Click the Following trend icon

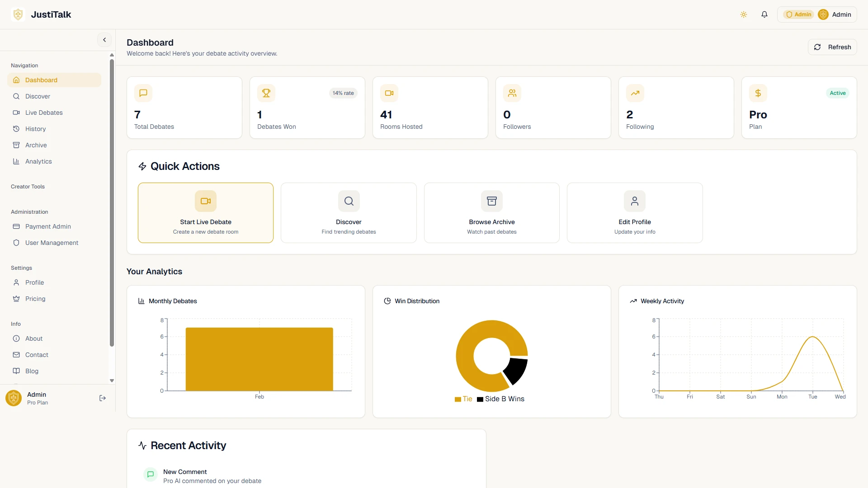click(635, 93)
